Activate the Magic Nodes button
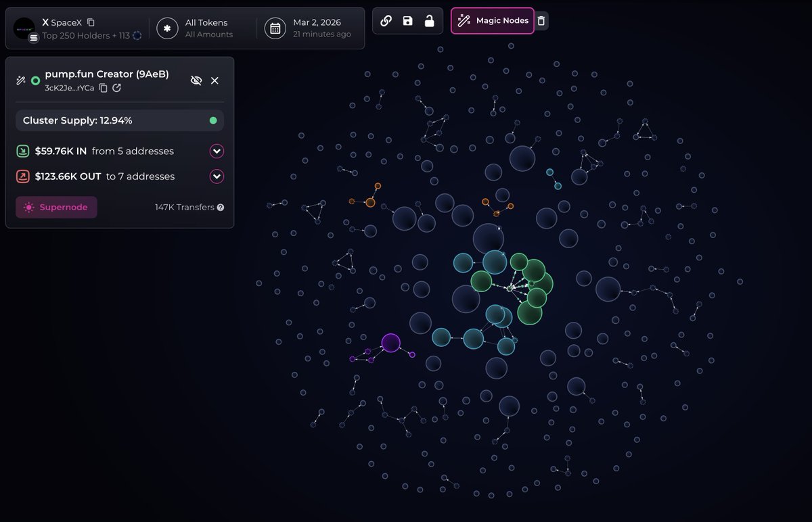 493,21
